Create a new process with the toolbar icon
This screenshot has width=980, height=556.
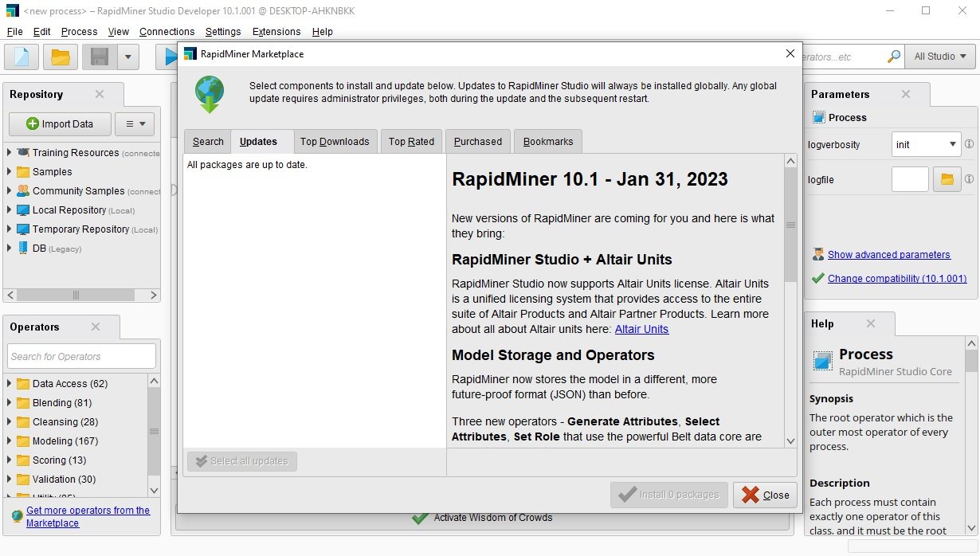22,57
